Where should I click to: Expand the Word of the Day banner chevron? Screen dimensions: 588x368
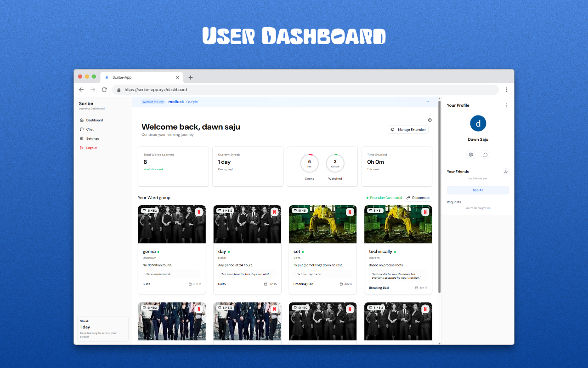(428, 102)
